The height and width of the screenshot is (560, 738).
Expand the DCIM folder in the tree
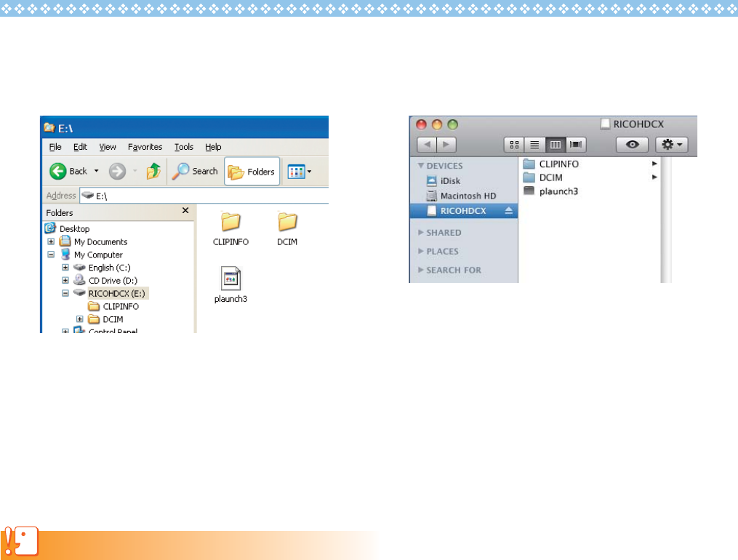79,319
